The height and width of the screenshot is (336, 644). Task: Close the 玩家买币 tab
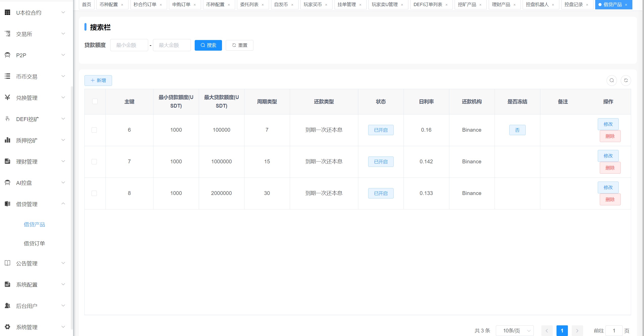(x=326, y=5)
